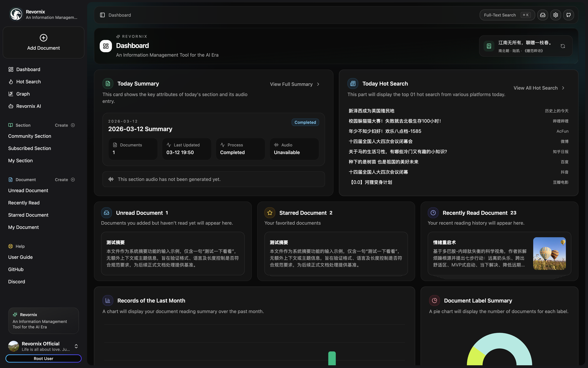Click the Starred Document star icon
588x368 pixels.
click(x=269, y=213)
